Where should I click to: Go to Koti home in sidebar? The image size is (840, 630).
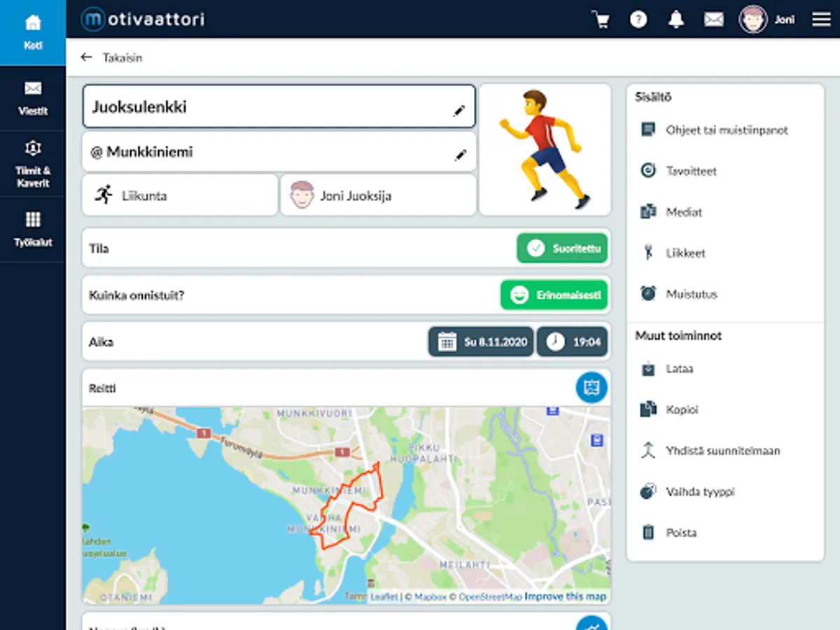click(x=33, y=33)
